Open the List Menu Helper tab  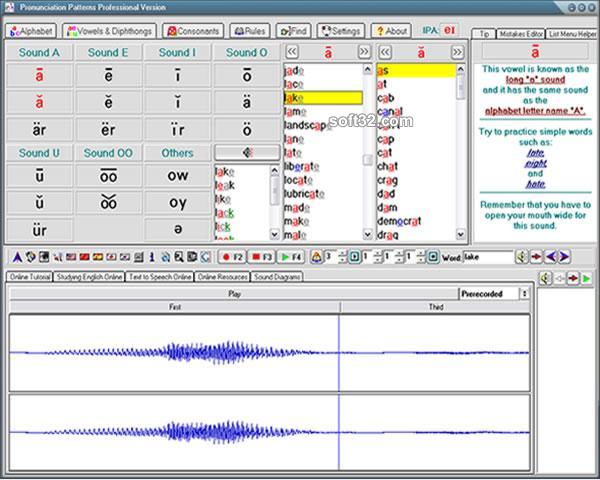572,34
